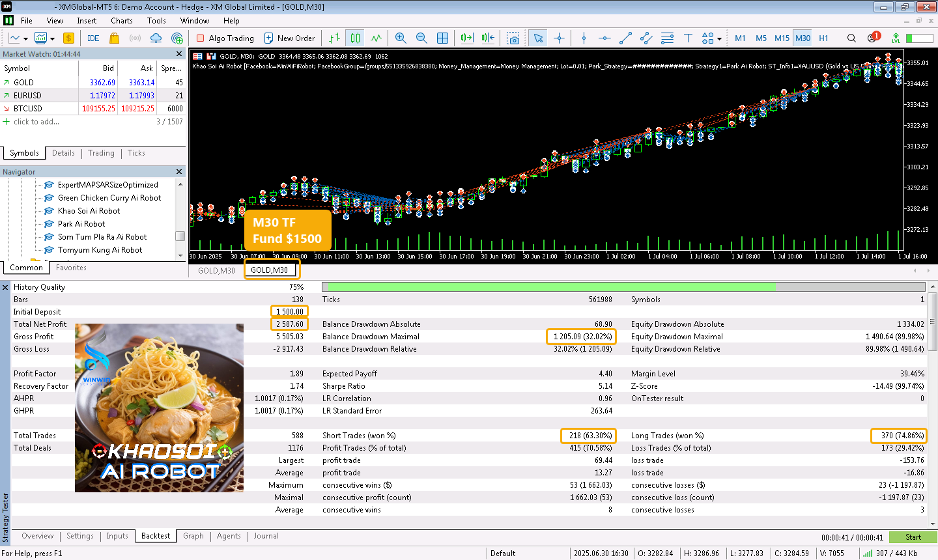Select the cursor arrow tool
This screenshot has width=938, height=560.
[x=538, y=38]
